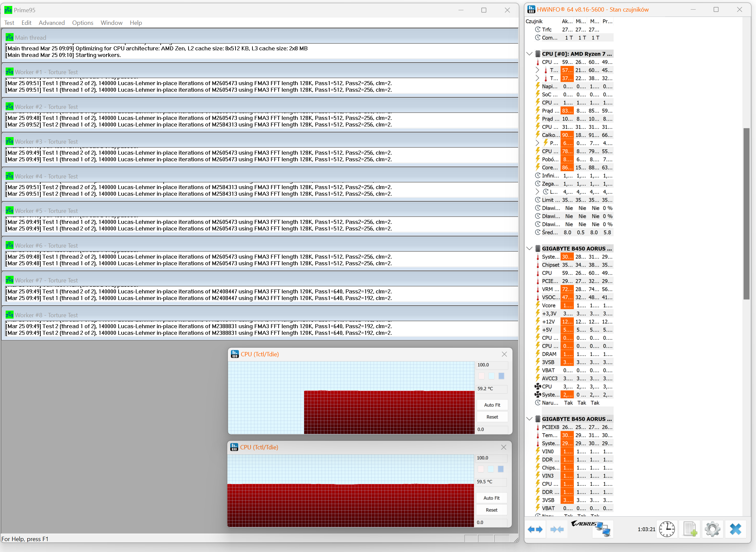This screenshot has height=552, width=756.
Task: Start logging with the sheet plus icon
Action: click(x=690, y=529)
